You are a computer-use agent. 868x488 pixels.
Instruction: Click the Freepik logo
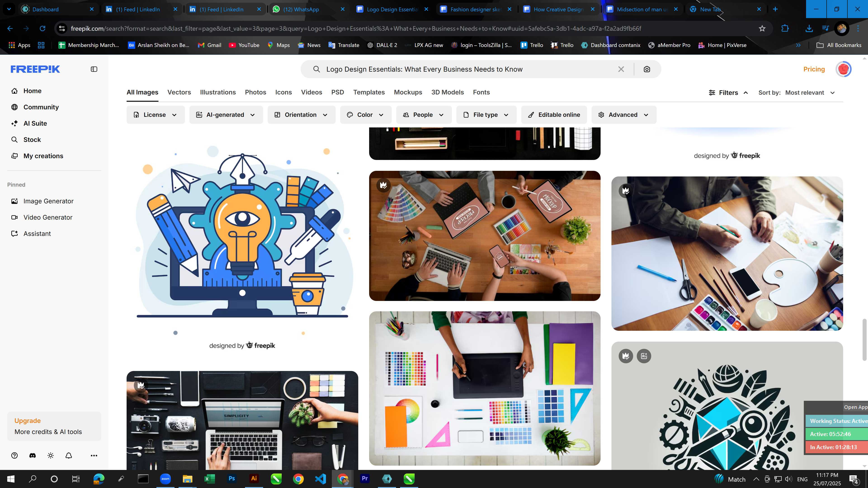click(35, 69)
